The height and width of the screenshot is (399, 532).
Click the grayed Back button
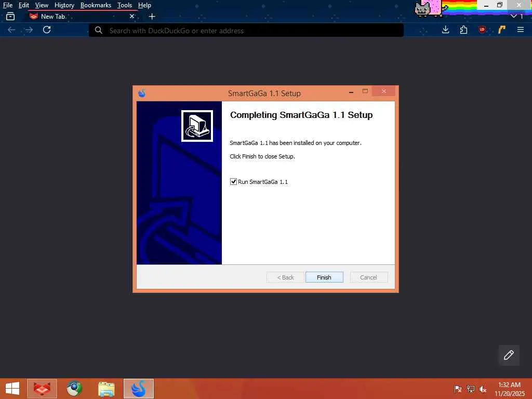(x=285, y=277)
